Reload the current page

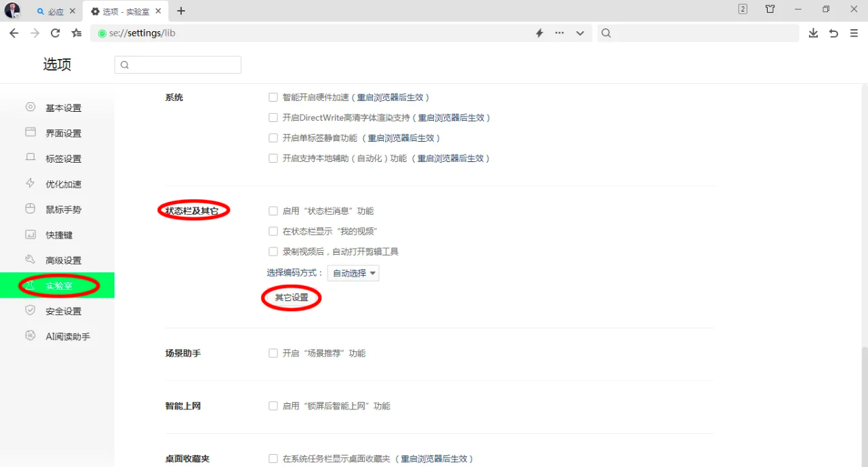(x=56, y=33)
